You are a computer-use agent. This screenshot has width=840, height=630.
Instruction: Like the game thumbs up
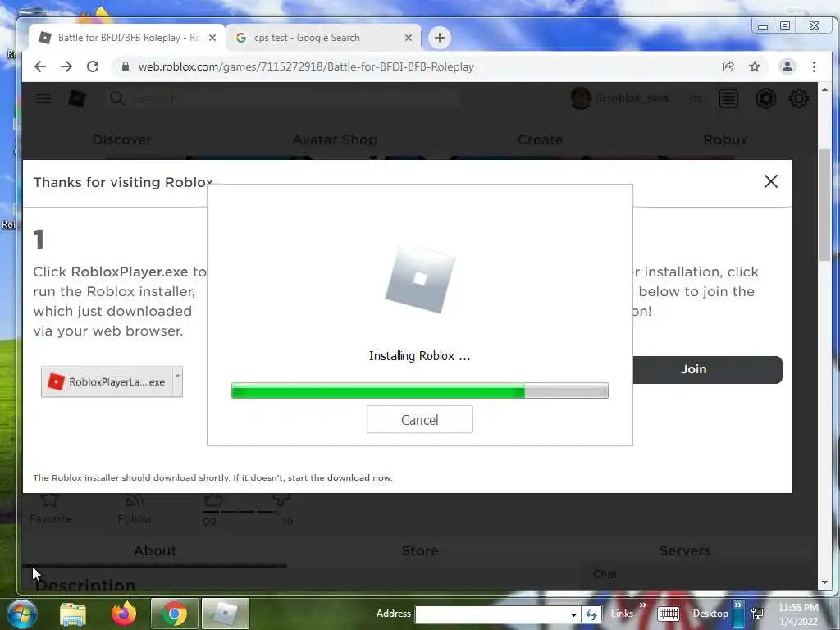click(x=213, y=501)
